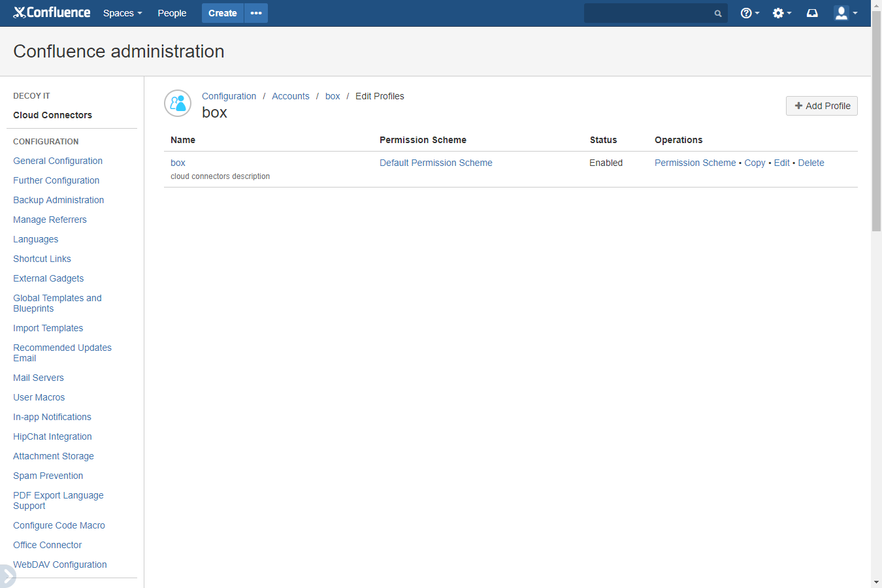Open External Gadgets page
Screen dimensions: 882x588
48,278
